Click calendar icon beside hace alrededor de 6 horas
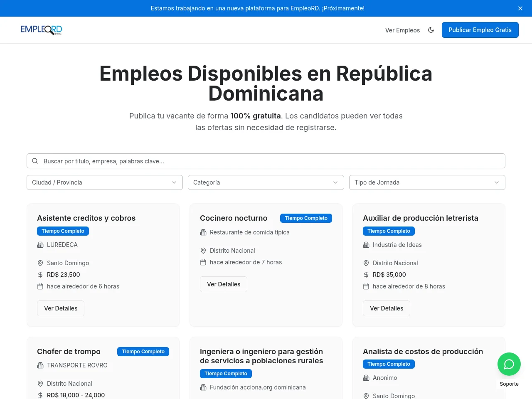 point(40,286)
